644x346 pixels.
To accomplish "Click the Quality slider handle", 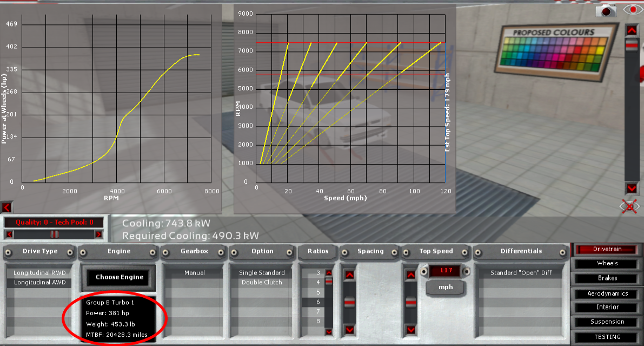I will click(x=53, y=234).
